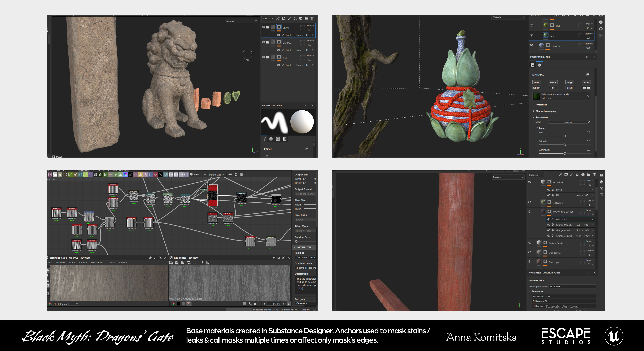Toggle the rough channel button
This screenshot has width=644, height=351.
click(x=570, y=82)
